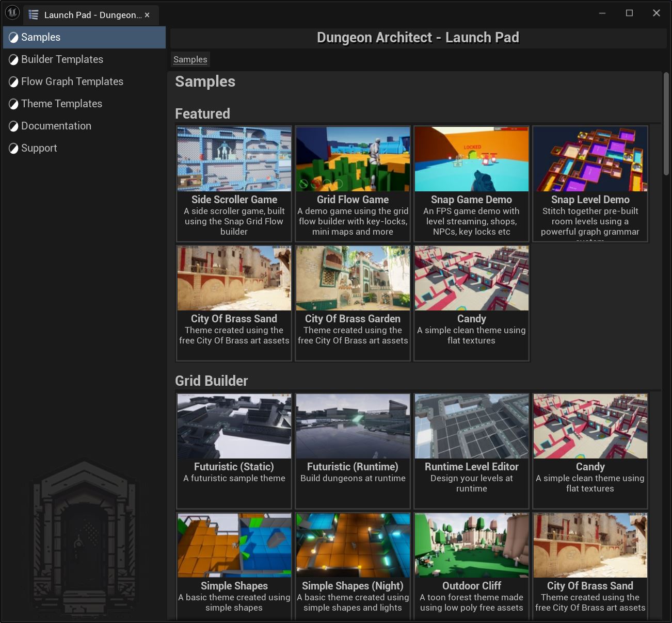Viewport: 672px width, 623px height.
Task: Click the Samples sidebar icon
Action: point(13,38)
